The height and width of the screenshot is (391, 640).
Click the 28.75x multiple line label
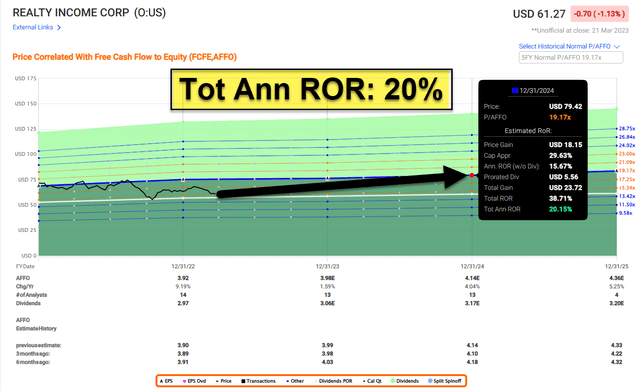[x=627, y=128]
